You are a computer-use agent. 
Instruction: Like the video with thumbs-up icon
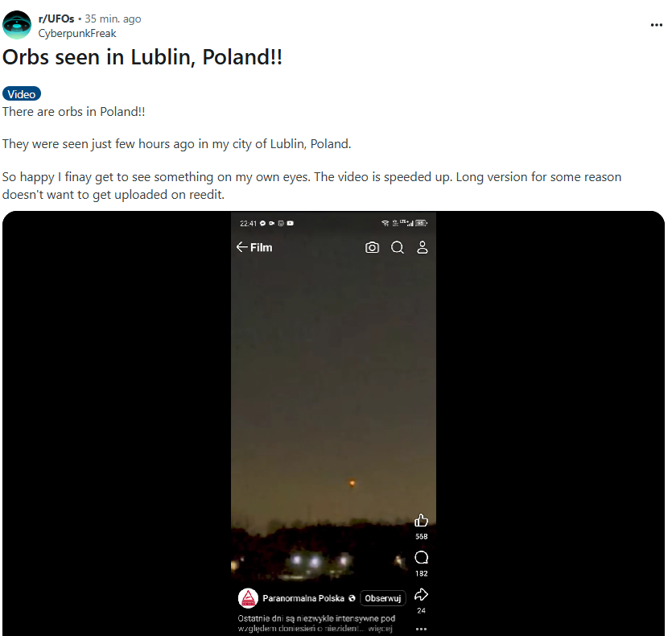pyautogui.click(x=421, y=520)
